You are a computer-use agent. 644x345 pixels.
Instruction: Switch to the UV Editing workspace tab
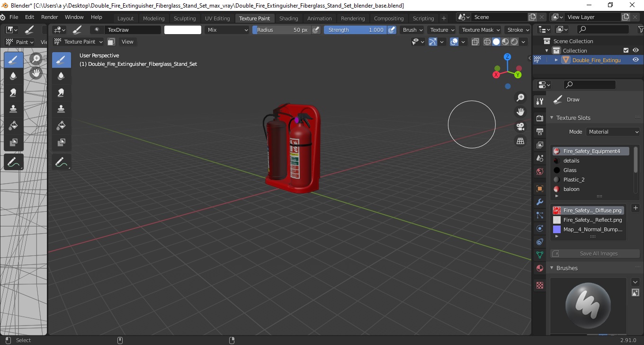[x=217, y=18]
